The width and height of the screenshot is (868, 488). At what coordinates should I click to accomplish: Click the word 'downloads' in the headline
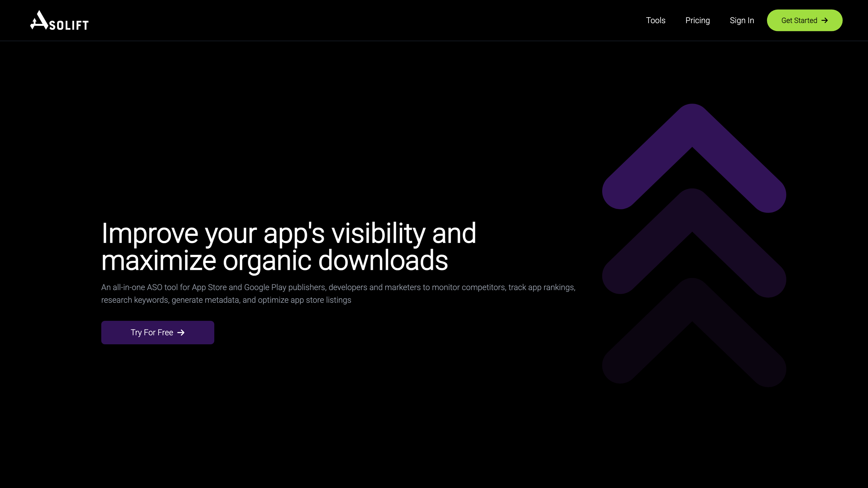(383, 261)
